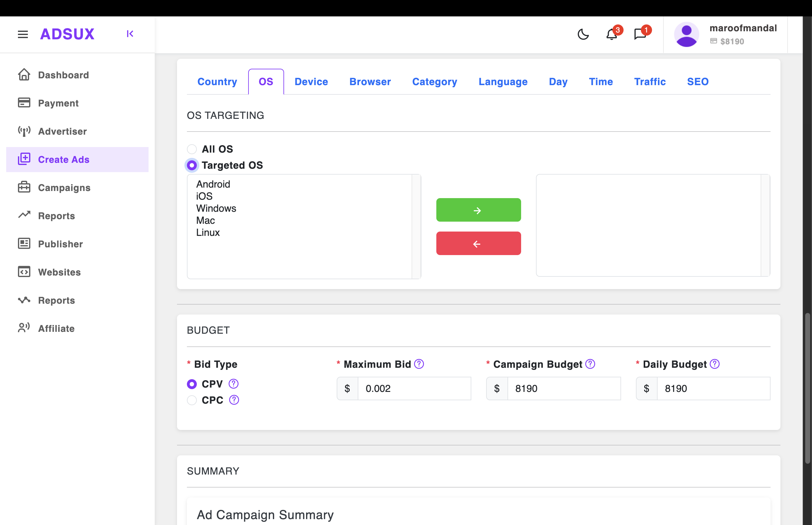
Task: Click the hamburger menu icon
Action: pyautogui.click(x=23, y=34)
